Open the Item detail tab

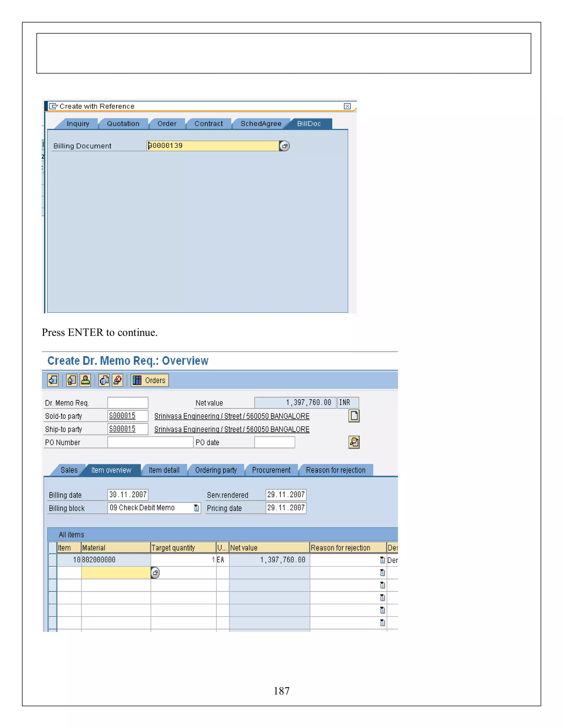(164, 470)
